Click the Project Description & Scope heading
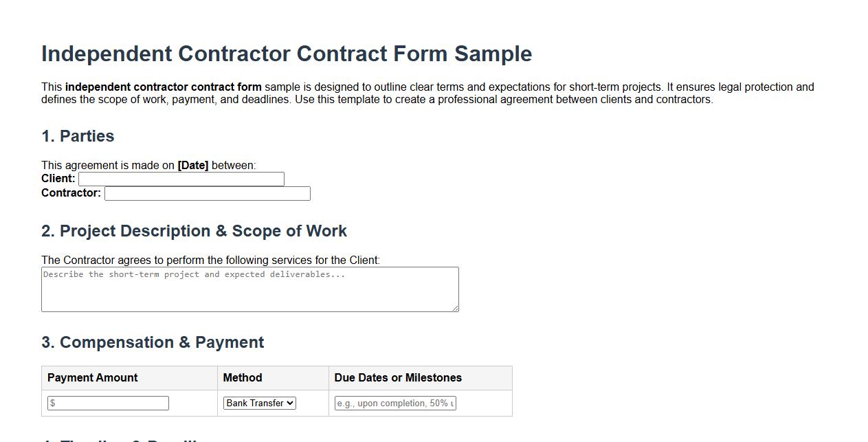Screen dimensions: 868x442 tap(194, 231)
